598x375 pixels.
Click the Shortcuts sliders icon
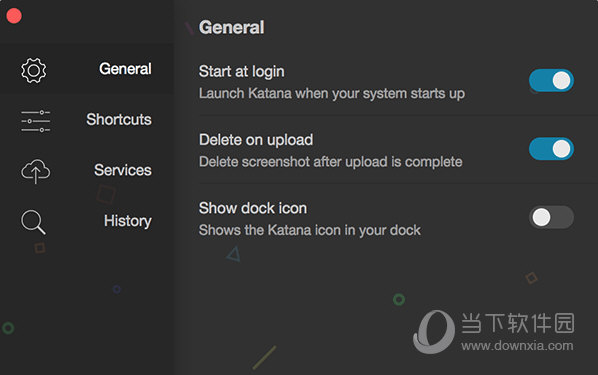[35, 121]
